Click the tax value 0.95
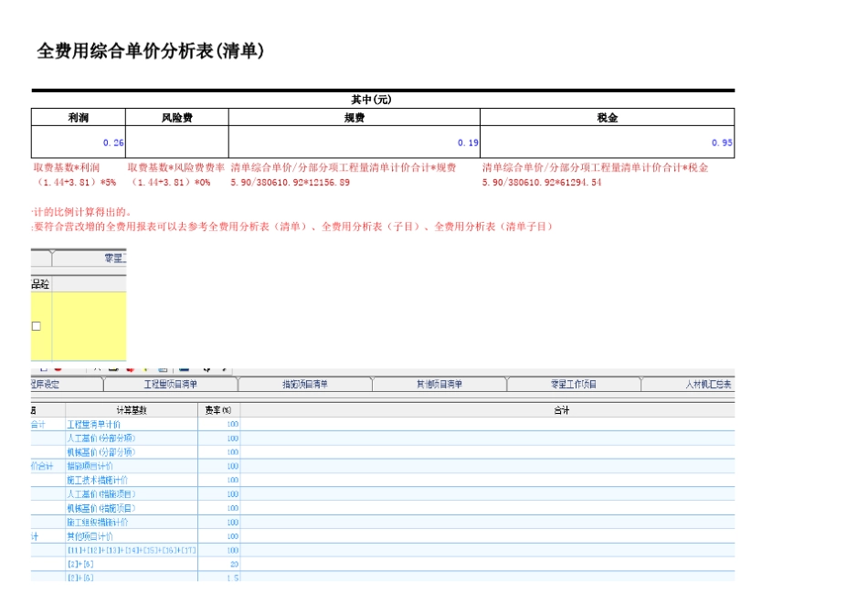The width and height of the screenshot is (868, 614). tap(722, 143)
